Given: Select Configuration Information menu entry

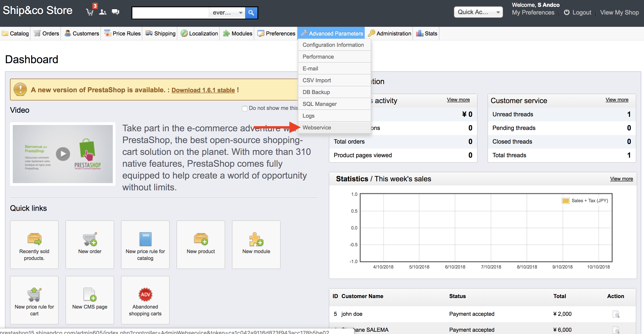Looking at the screenshot, I should 334,45.
